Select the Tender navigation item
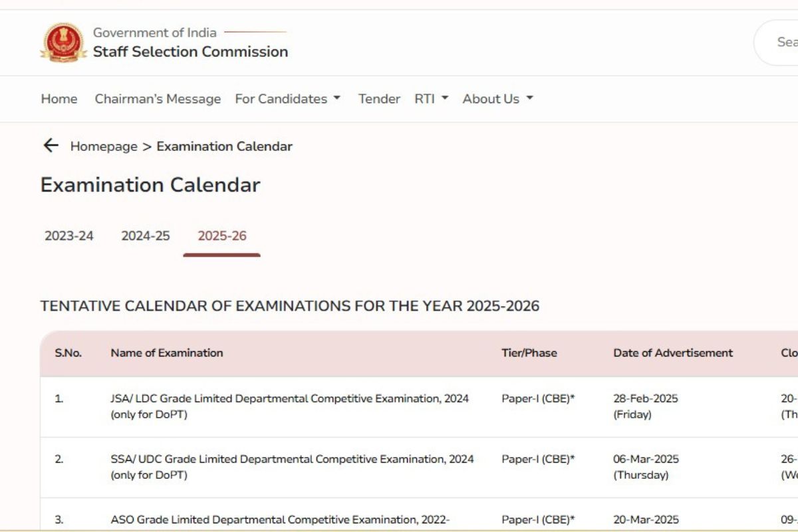798x532 pixels. pyautogui.click(x=379, y=98)
